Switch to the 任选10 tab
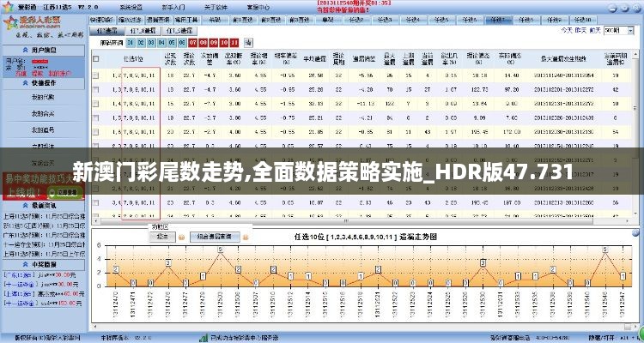 pos(583,20)
